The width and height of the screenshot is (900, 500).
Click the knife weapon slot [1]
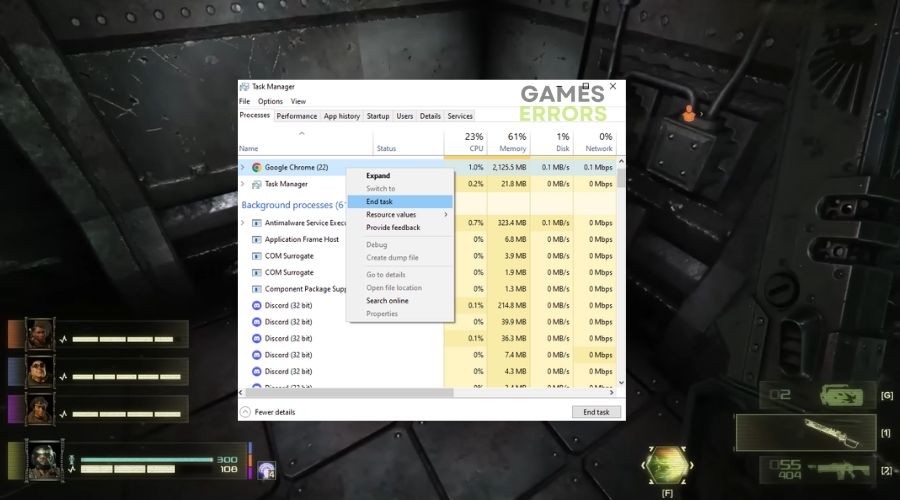pos(806,433)
